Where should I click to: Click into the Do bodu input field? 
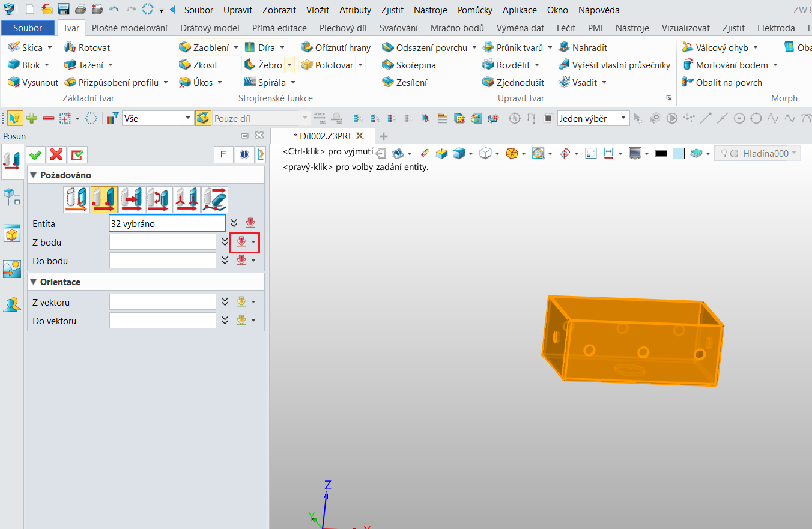(x=162, y=261)
